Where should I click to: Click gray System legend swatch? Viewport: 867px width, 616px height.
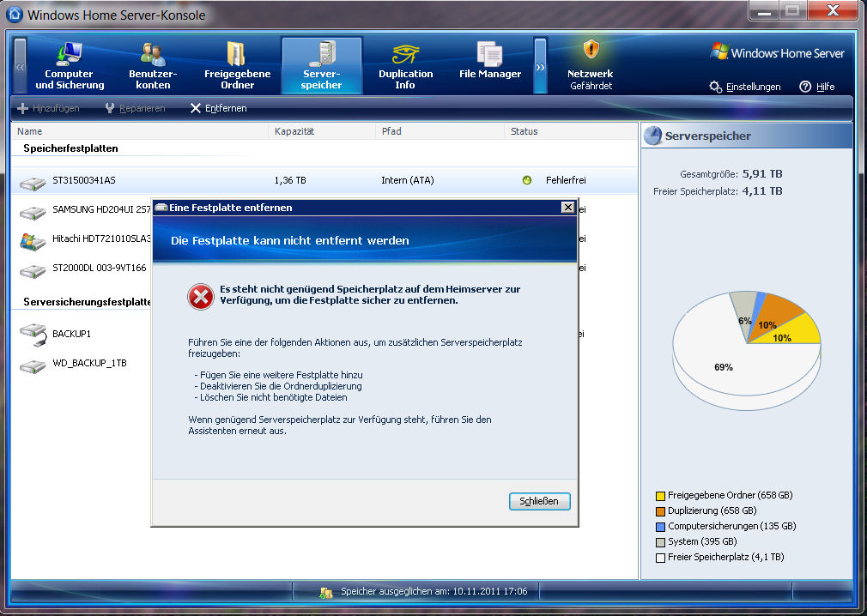(660, 542)
